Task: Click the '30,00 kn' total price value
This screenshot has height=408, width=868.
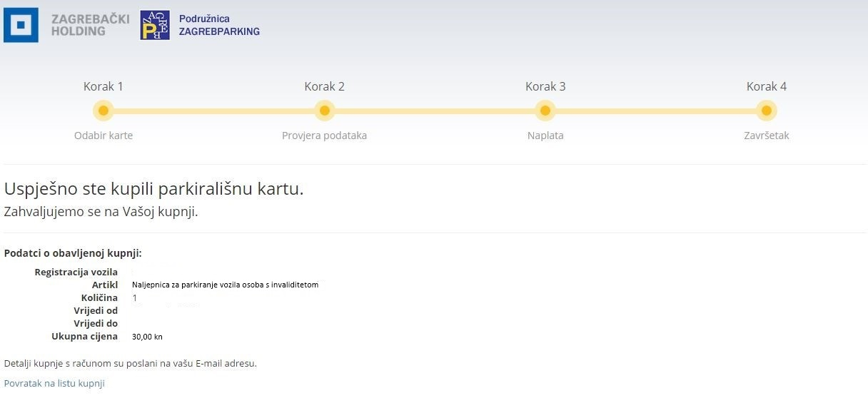Action: (147, 337)
